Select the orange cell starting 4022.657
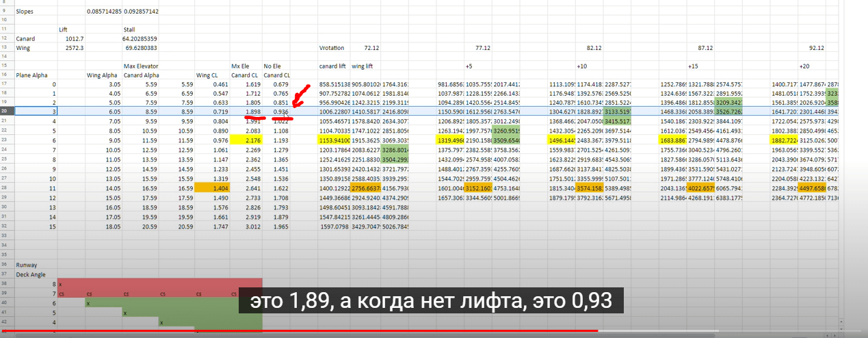The image size is (868, 338). [x=702, y=187]
